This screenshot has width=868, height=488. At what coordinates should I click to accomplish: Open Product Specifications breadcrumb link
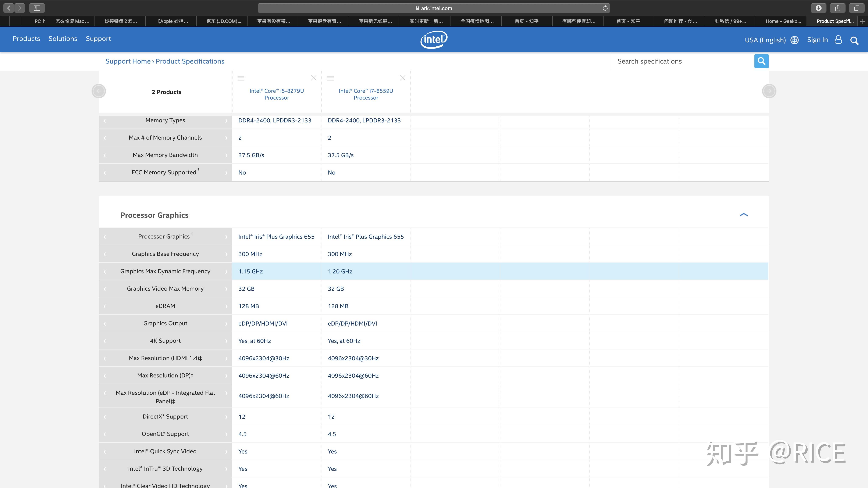[190, 61]
